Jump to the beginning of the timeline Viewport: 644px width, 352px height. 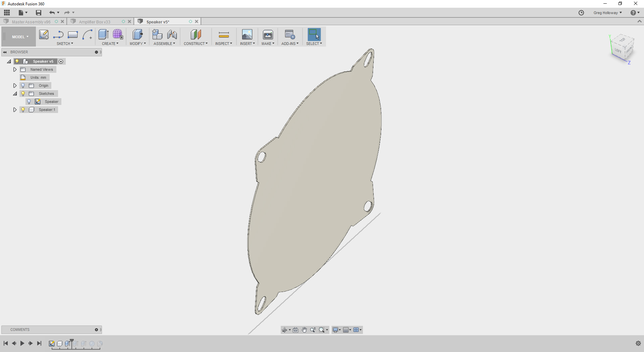pos(6,343)
